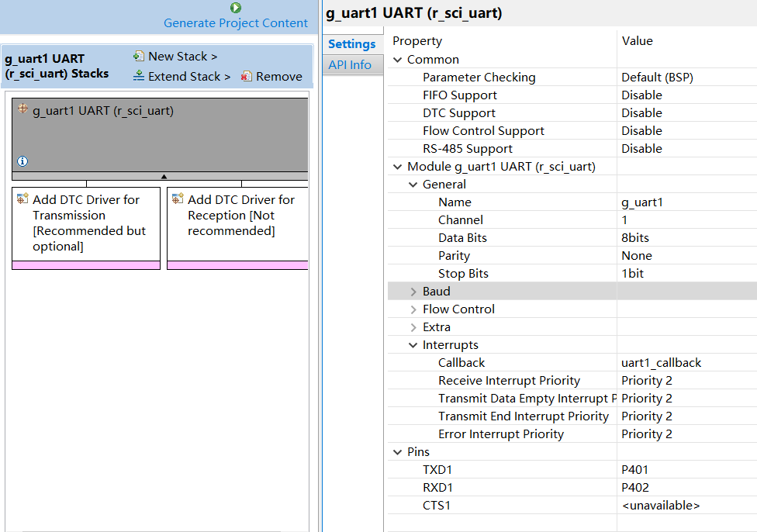
Task: Click the New Stack green plus icon
Action: coord(138,55)
